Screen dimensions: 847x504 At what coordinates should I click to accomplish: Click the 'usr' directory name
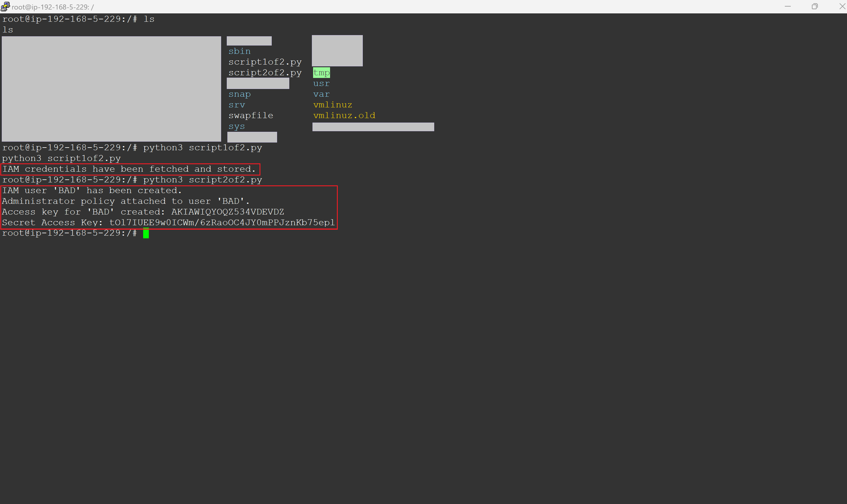click(321, 84)
